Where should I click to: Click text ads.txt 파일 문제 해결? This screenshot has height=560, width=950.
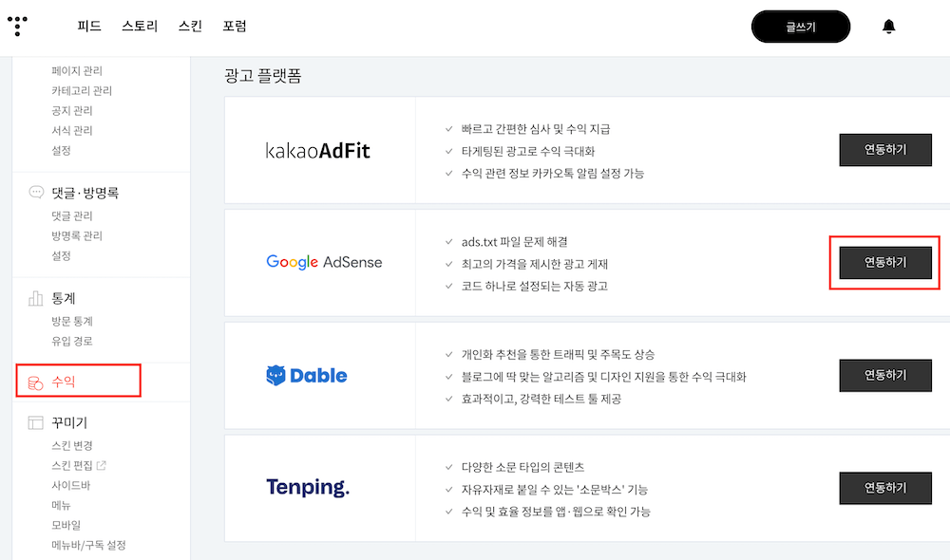[514, 242]
